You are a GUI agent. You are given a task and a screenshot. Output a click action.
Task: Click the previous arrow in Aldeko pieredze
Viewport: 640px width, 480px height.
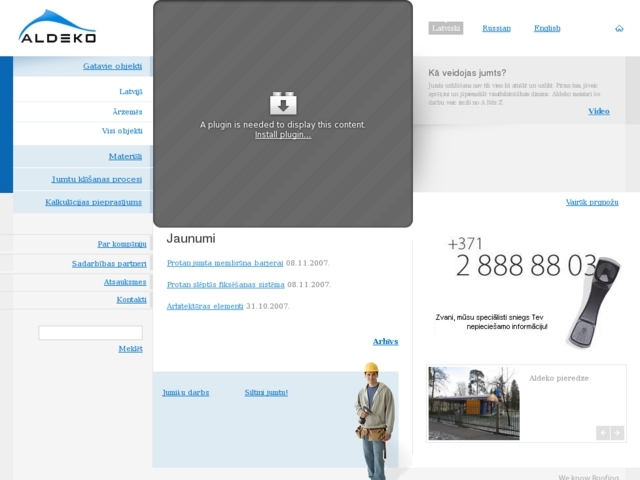603,432
